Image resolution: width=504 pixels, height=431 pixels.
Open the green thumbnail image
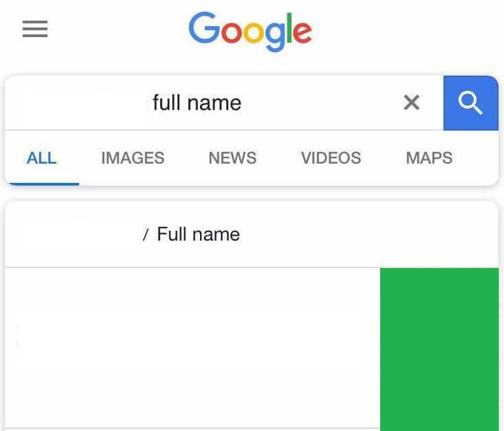click(x=440, y=350)
